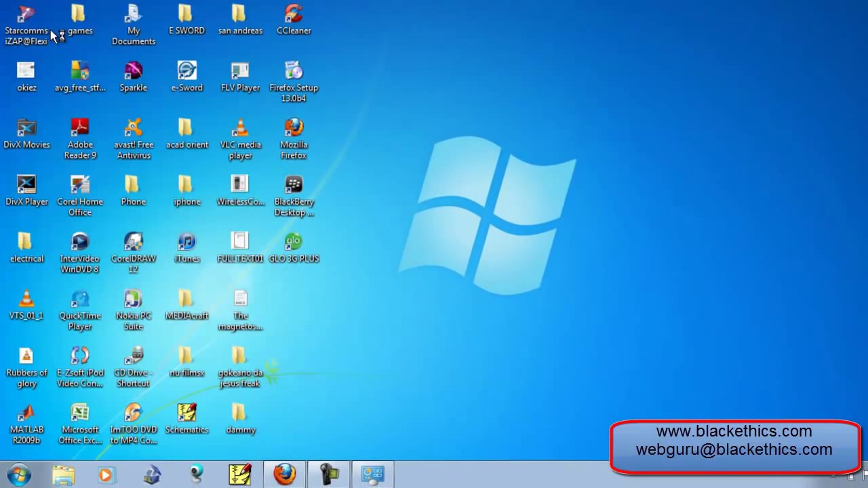Open FLV Player shortcut
Viewport: 868px width, 488px height.
[240, 77]
